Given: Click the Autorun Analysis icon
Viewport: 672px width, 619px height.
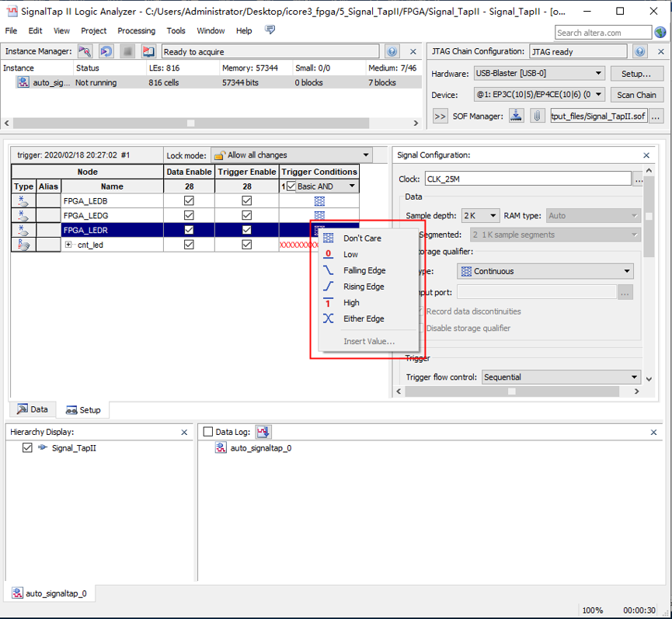Looking at the screenshot, I should (106, 52).
